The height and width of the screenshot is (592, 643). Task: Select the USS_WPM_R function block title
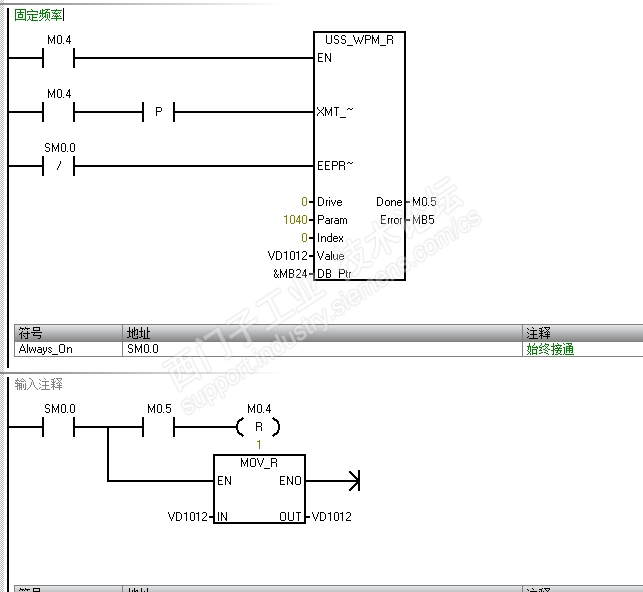[x=359, y=40]
